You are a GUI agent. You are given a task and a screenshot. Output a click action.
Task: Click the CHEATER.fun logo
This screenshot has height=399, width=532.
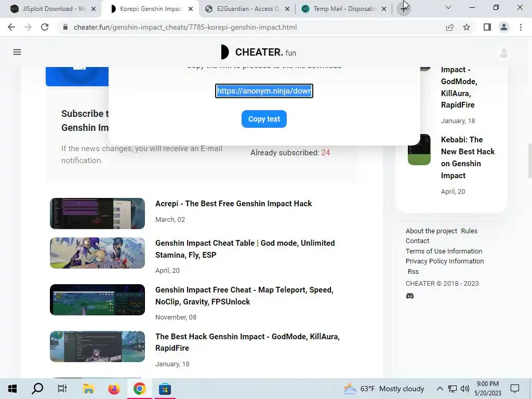[x=258, y=52]
